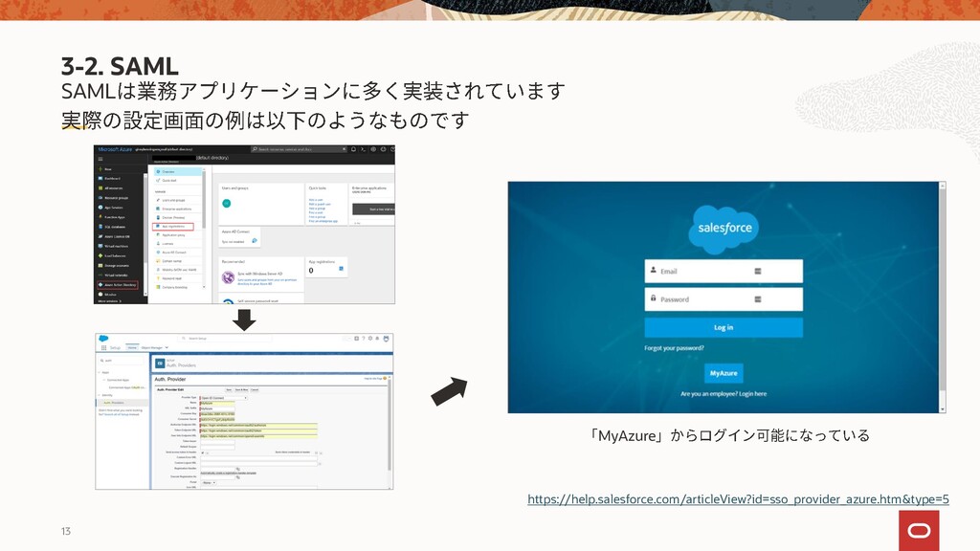Collapse the Identity section in Setup tree
The height and width of the screenshot is (551, 980).
pyautogui.click(x=99, y=395)
